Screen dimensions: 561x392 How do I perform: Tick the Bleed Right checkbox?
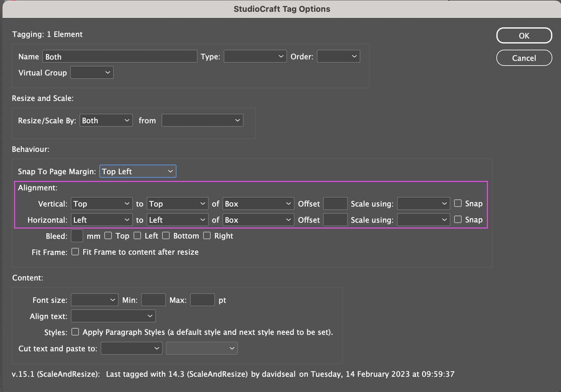pos(207,236)
